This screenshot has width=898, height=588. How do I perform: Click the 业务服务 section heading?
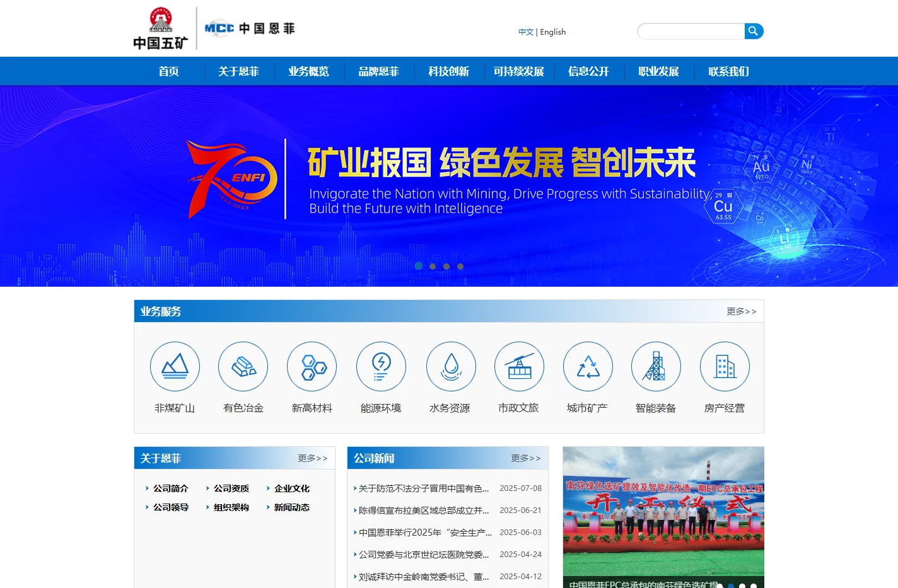pos(161,311)
